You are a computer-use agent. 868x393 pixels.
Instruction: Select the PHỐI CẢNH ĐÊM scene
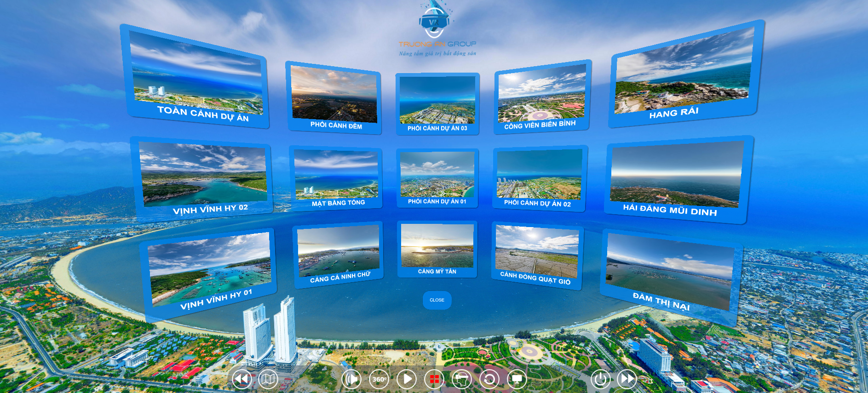tap(334, 97)
